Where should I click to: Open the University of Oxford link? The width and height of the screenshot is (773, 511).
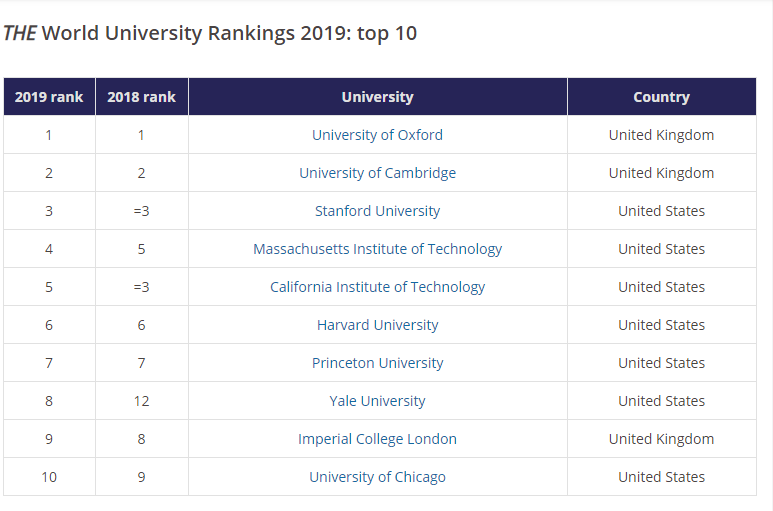pyautogui.click(x=377, y=135)
